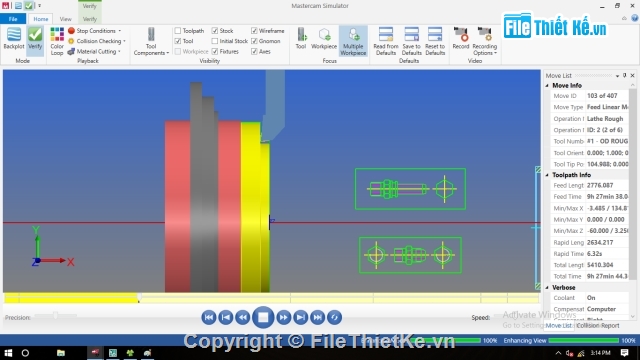This screenshot has height=360, width=640.
Task: Stop simulation playback
Action: coord(263,317)
